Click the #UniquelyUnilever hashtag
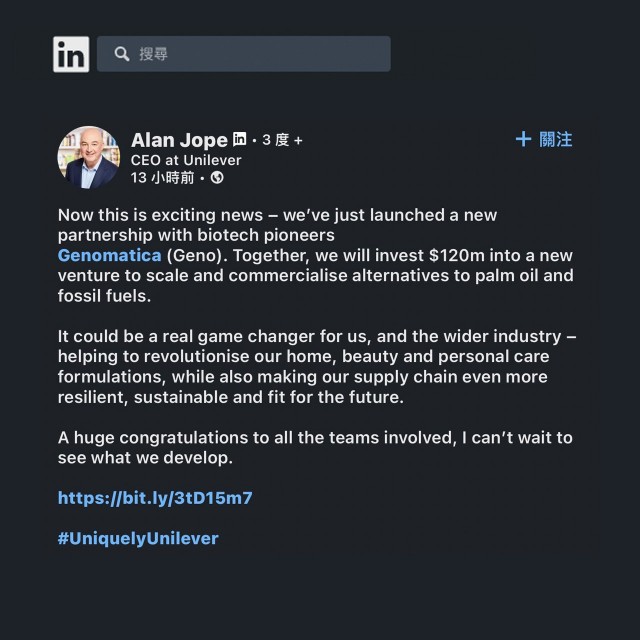Screen dimensions: 640x640 tap(138, 538)
